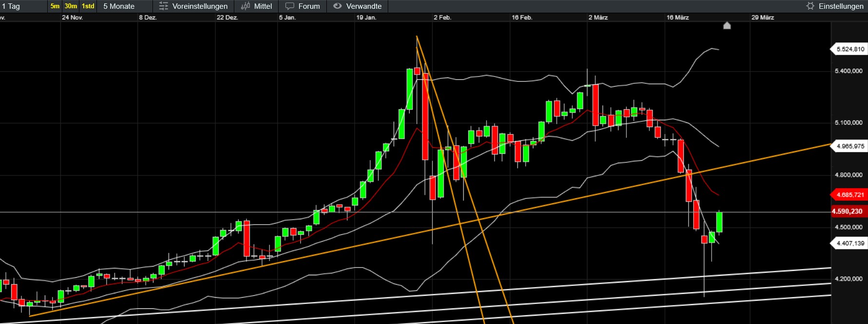This screenshot has height=324, width=868.
Task: Open the Forum tab
Action: tap(309, 6)
